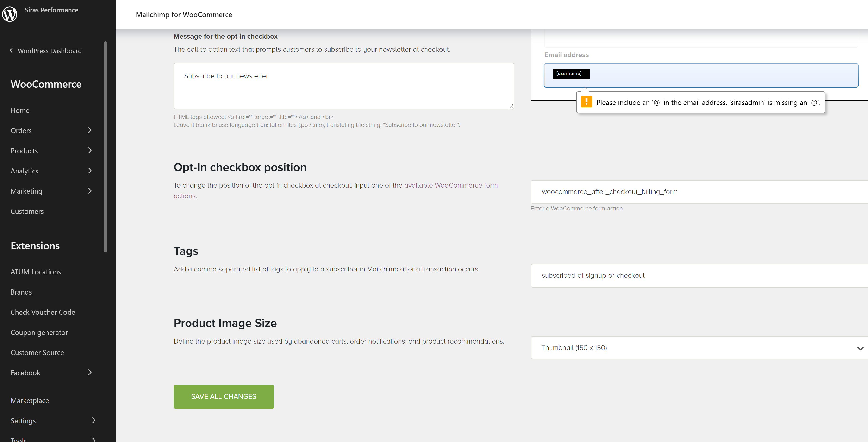Image resolution: width=868 pixels, height=442 pixels.
Task: Click the back arrow beside WordPress Dashboard
Action: pos(12,50)
